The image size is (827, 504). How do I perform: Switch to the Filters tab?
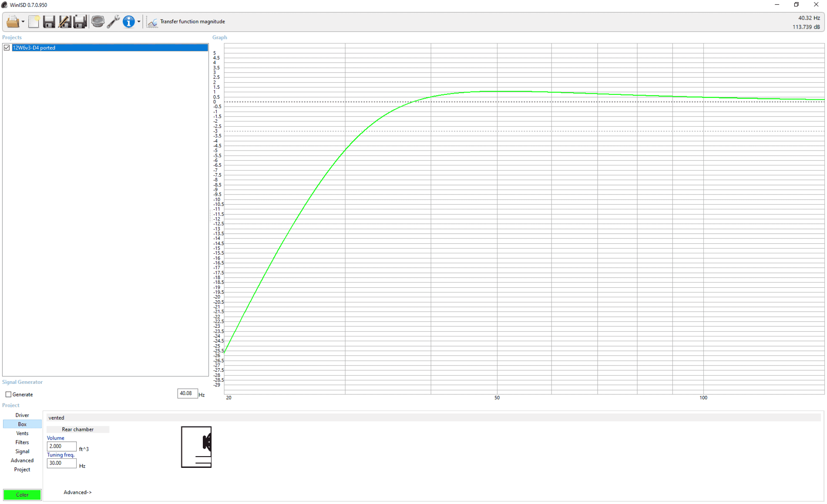coord(22,443)
